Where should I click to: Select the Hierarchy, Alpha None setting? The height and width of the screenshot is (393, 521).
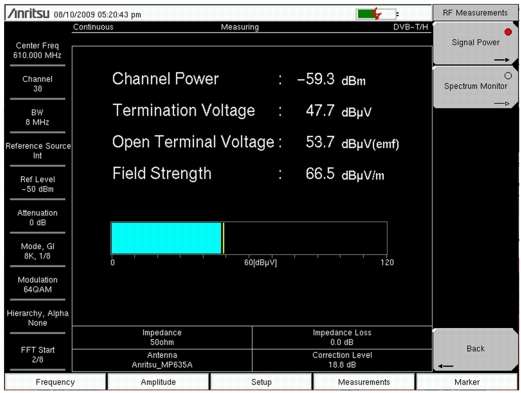click(x=37, y=318)
